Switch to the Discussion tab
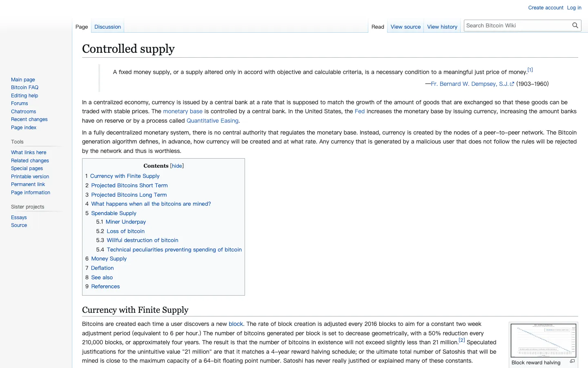The height and width of the screenshot is (368, 588). click(x=107, y=27)
